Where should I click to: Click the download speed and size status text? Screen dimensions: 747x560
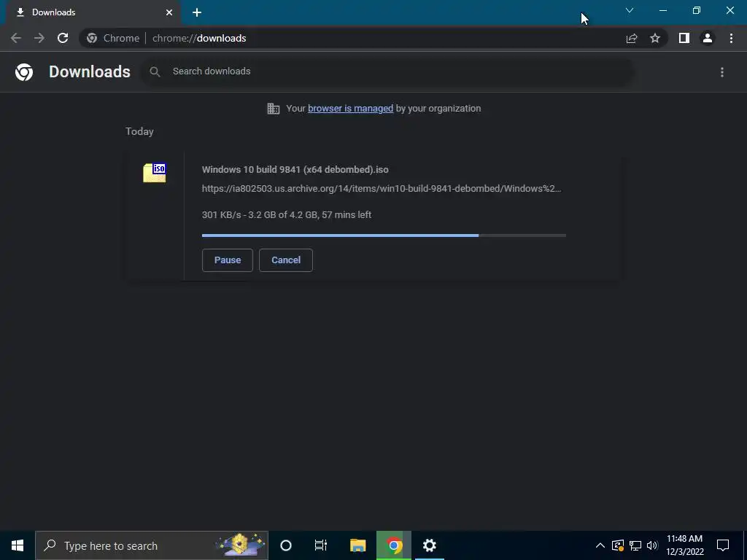[x=287, y=215]
